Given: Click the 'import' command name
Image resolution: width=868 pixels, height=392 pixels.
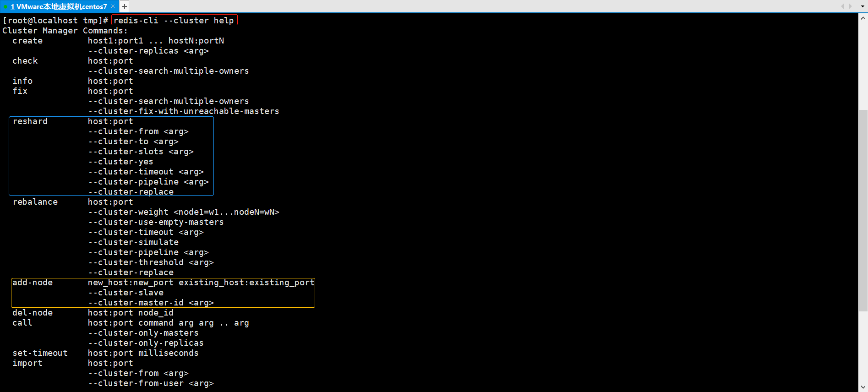Looking at the screenshot, I should pyautogui.click(x=27, y=363).
